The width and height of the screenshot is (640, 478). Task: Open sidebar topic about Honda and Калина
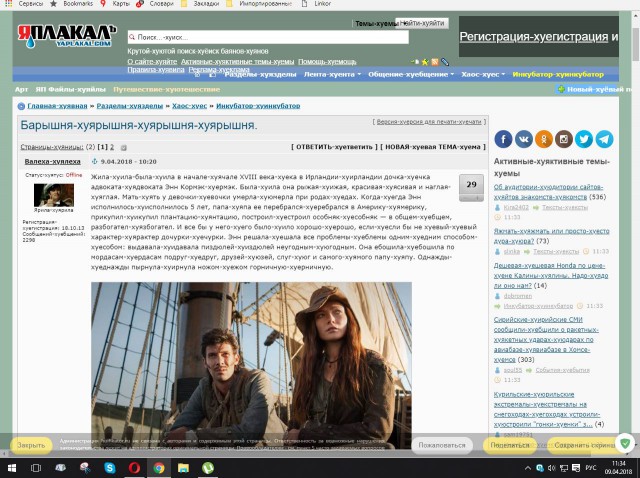[x=551, y=276]
